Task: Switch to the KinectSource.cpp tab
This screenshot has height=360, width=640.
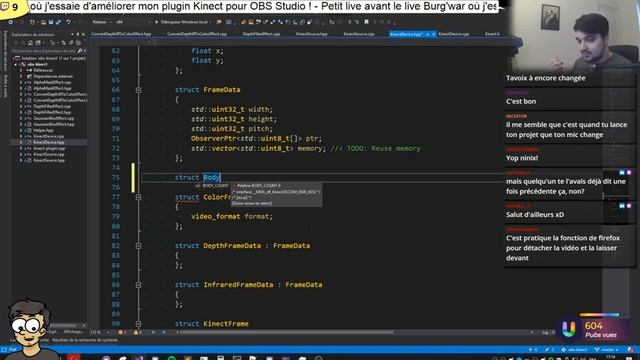Action: coord(359,34)
